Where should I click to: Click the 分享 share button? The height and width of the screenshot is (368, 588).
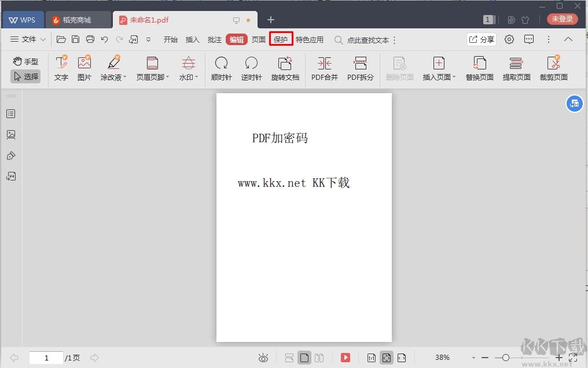pyautogui.click(x=482, y=39)
